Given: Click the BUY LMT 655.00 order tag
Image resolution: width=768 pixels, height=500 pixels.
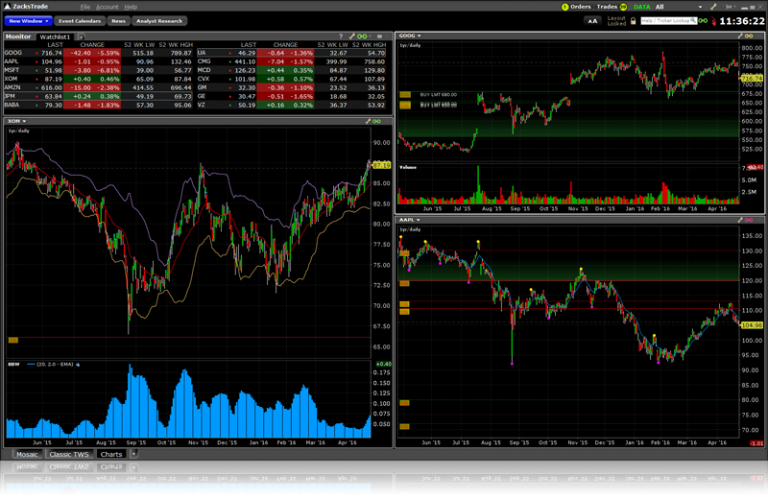Looking at the screenshot, I should tap(438, 105).
